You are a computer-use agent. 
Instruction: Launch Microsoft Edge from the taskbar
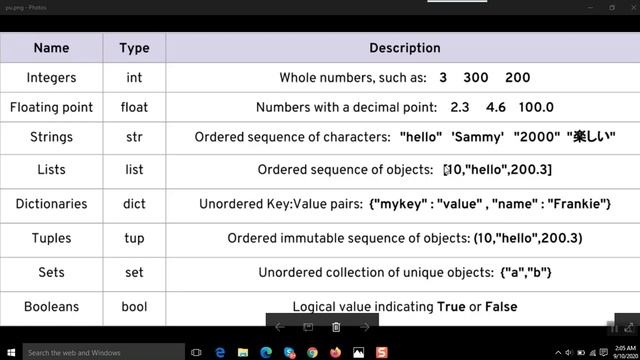point(266,352)
